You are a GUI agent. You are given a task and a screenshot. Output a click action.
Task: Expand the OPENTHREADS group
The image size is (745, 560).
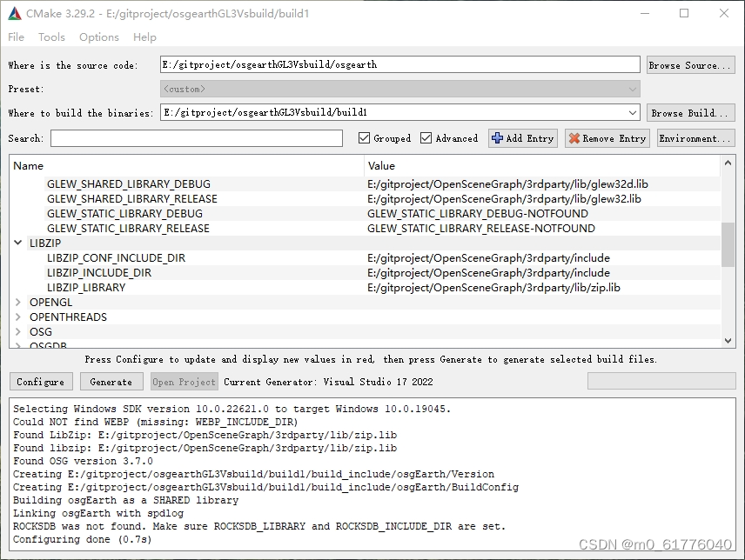click(18, 317)
